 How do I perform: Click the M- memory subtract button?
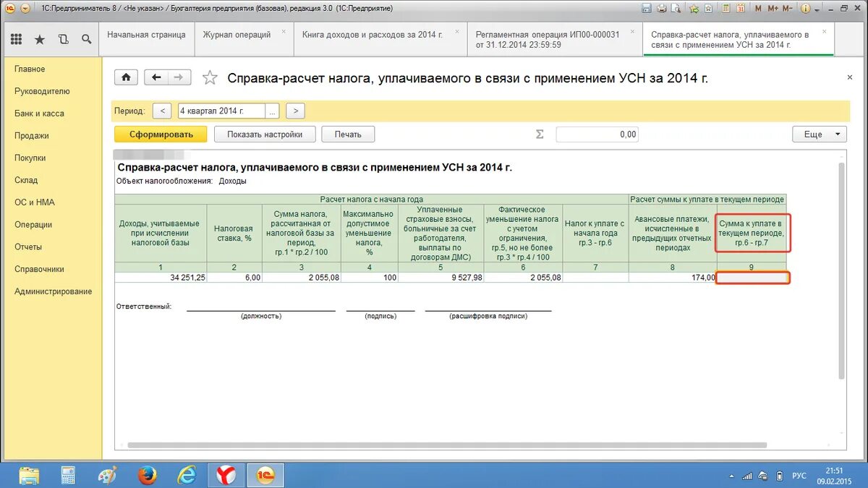(788, 9)
